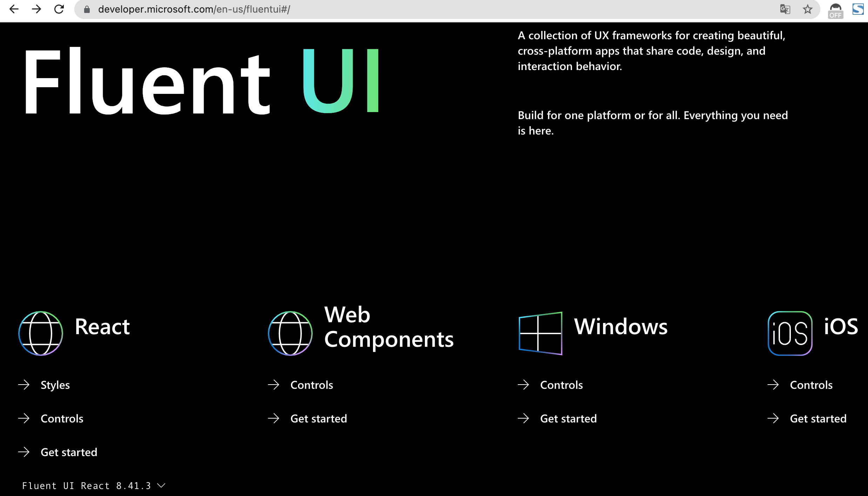Click Get started under Windows
Image resolution: width=868 pixels, height=496 pixels.
coord(568,419)
